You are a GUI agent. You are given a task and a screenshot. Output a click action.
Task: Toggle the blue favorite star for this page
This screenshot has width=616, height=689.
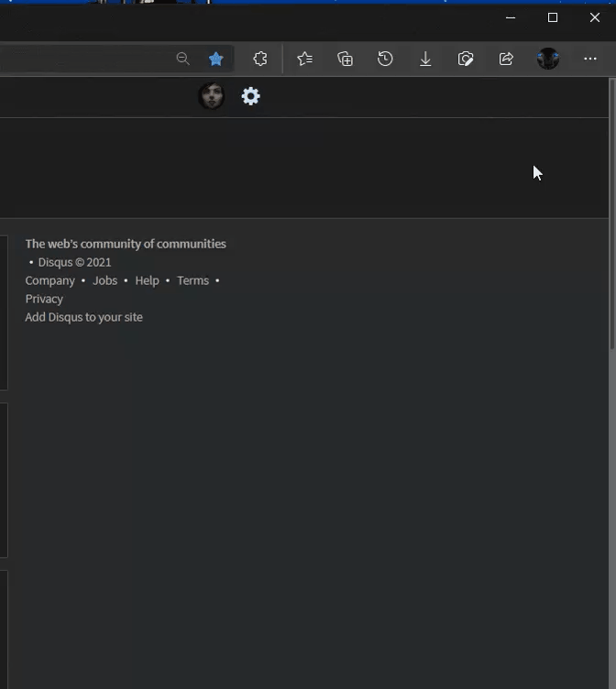tap(216, 59)
